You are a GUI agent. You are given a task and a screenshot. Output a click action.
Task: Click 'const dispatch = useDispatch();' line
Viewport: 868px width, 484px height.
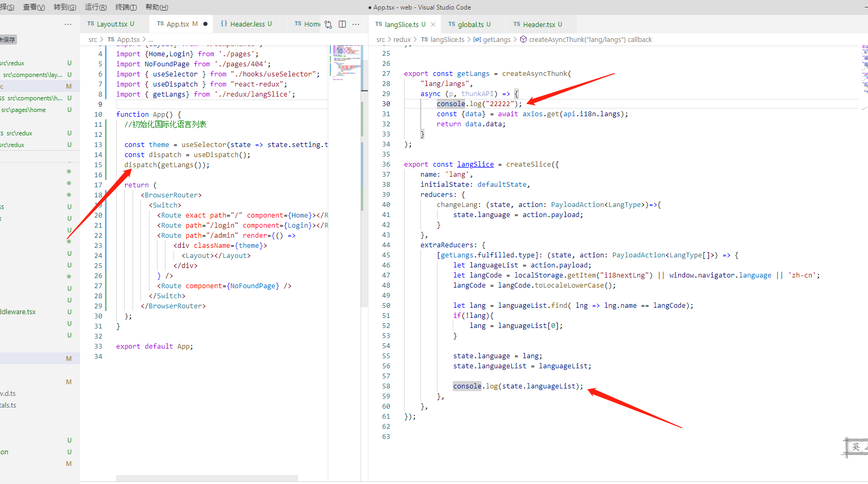(x=188, y=155)
